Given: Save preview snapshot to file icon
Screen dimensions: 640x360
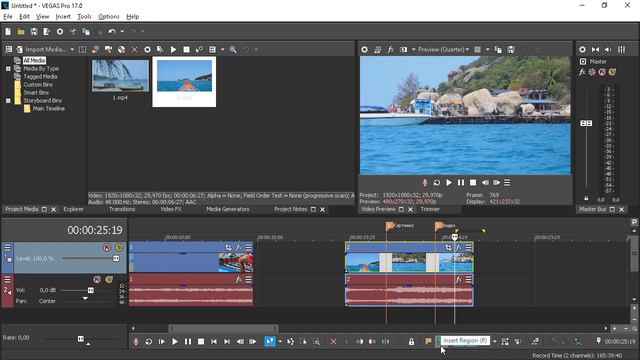Looking at the screenshot, I should click(511, 49).
